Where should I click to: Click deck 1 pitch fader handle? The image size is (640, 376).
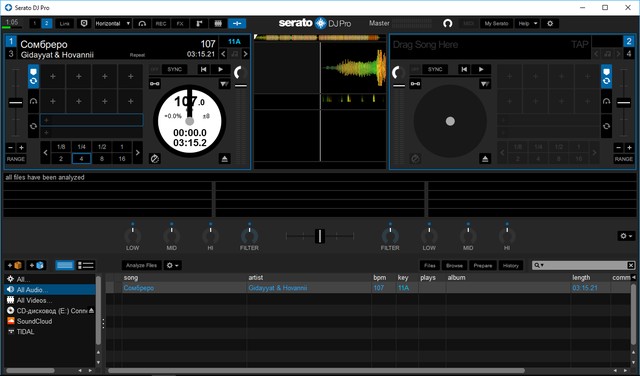pos(16,102)
